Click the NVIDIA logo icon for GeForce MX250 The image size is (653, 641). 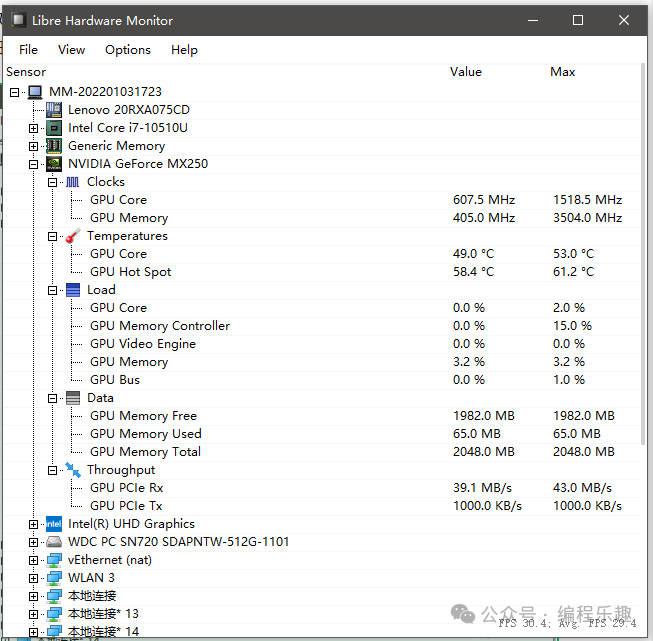coord(54,164)
